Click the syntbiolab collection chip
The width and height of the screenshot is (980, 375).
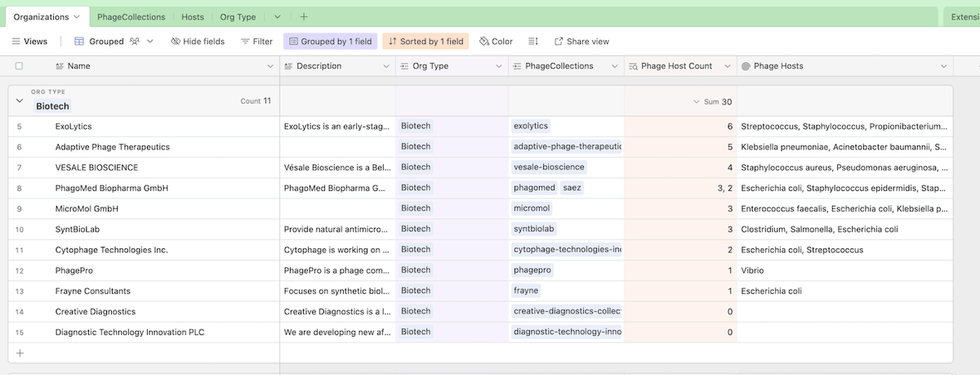(x=534, y=229)
